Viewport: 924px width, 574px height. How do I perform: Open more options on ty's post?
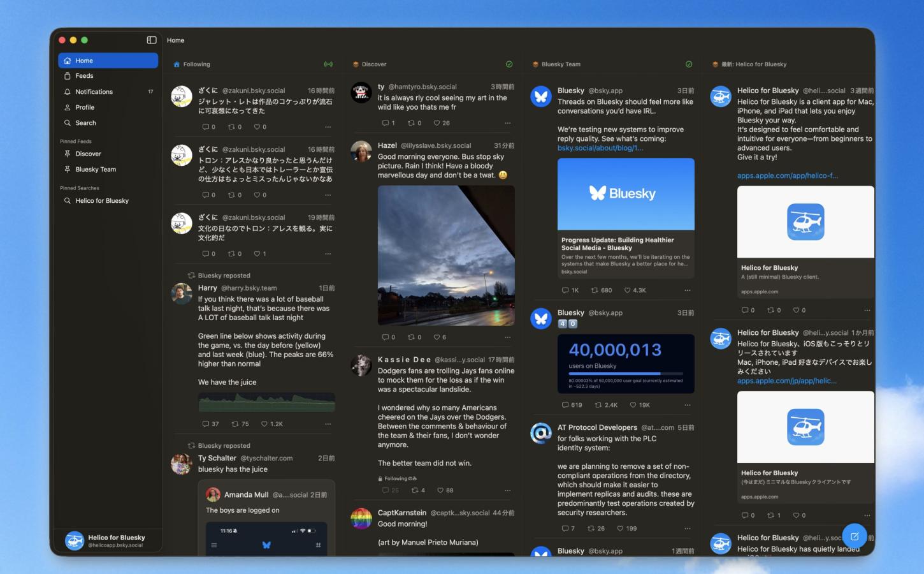click(508, 123)
